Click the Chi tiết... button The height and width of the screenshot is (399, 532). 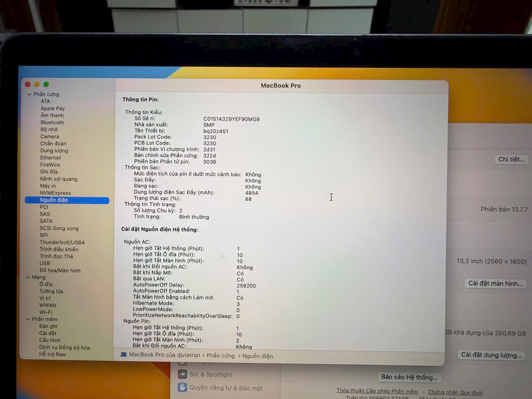[511, 159]
